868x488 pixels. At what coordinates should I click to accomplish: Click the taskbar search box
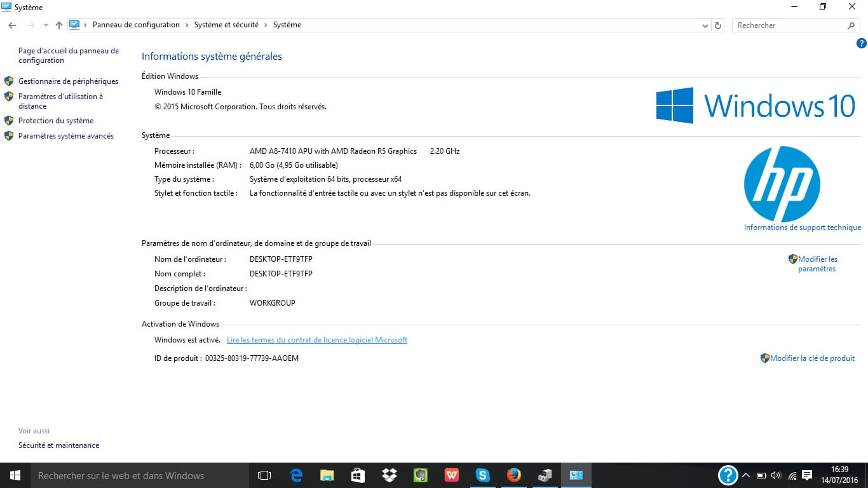140,475
